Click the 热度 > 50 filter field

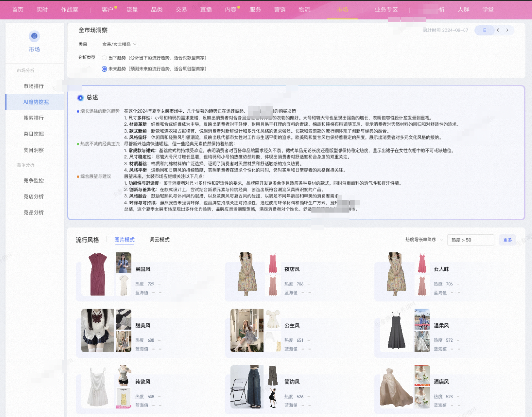click(471, 240)
